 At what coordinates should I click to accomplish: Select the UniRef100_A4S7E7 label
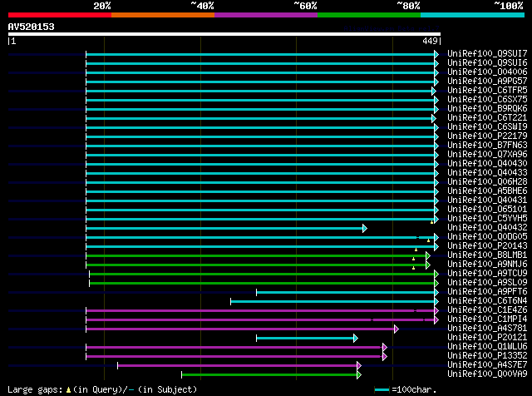487,365
